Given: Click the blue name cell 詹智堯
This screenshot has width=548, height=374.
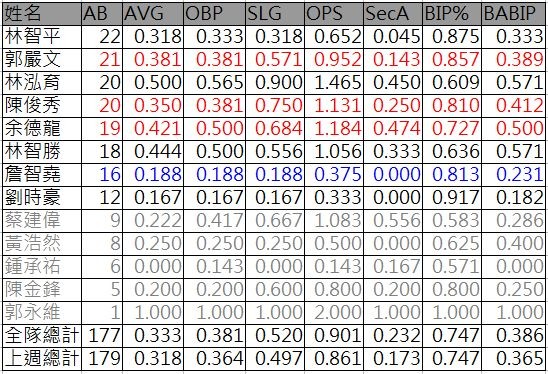Looking at the screenshot, I should [42, 174].
